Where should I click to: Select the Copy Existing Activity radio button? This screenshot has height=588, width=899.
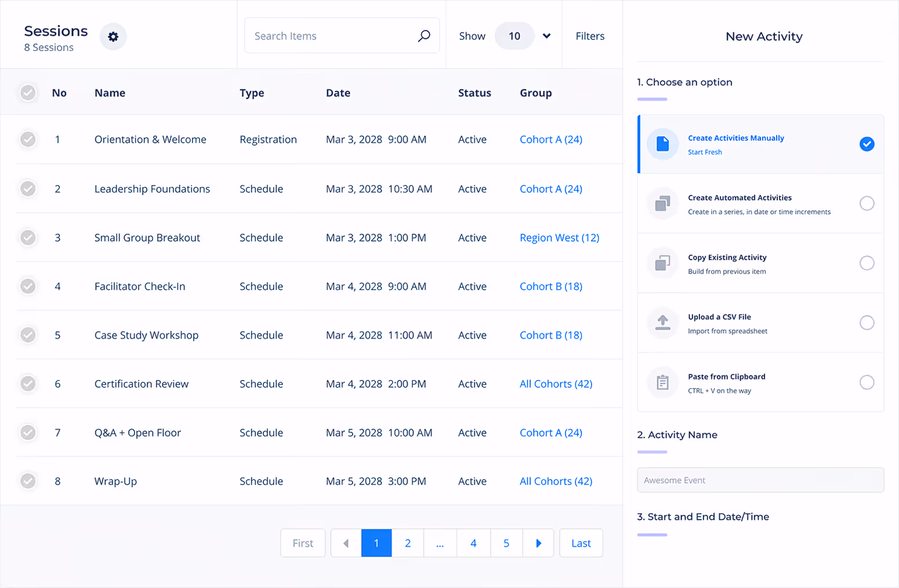[x=867, y=263]
